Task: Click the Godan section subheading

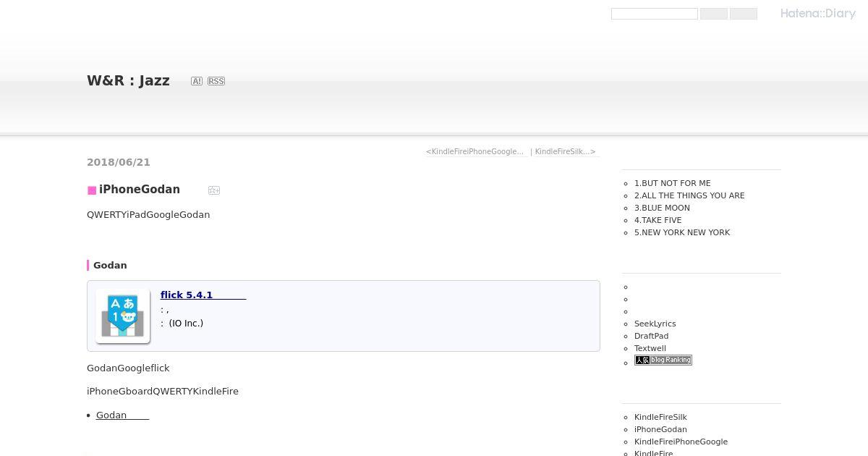Action: (x=110, y=265)
